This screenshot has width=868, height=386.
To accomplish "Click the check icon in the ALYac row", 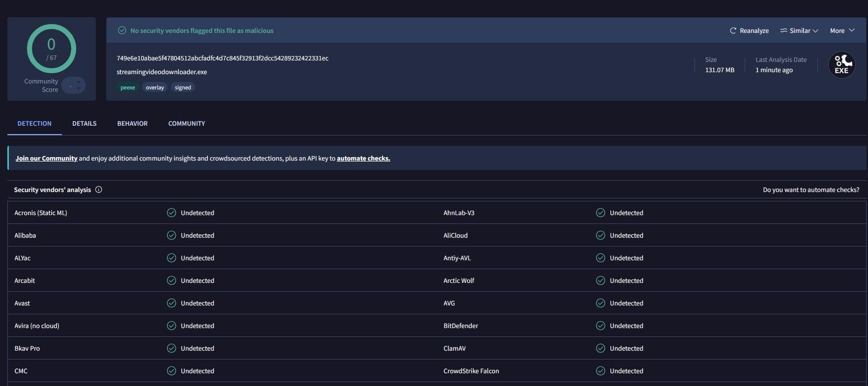I will pyautogui.click(x=172, y=258).
